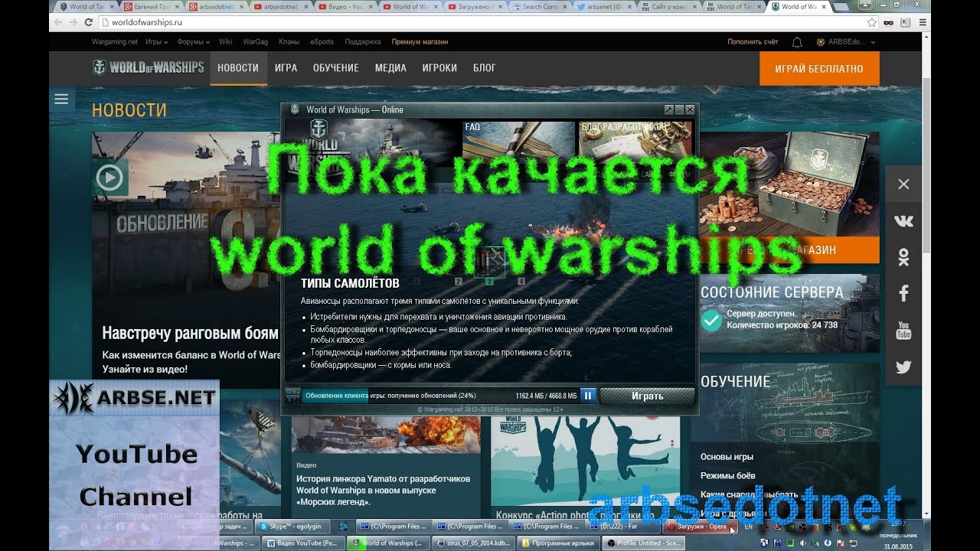The height and width of the screenshot is (551, 980).
Task: Switch to the Загружено browser tab
Action: coord(475,7)
